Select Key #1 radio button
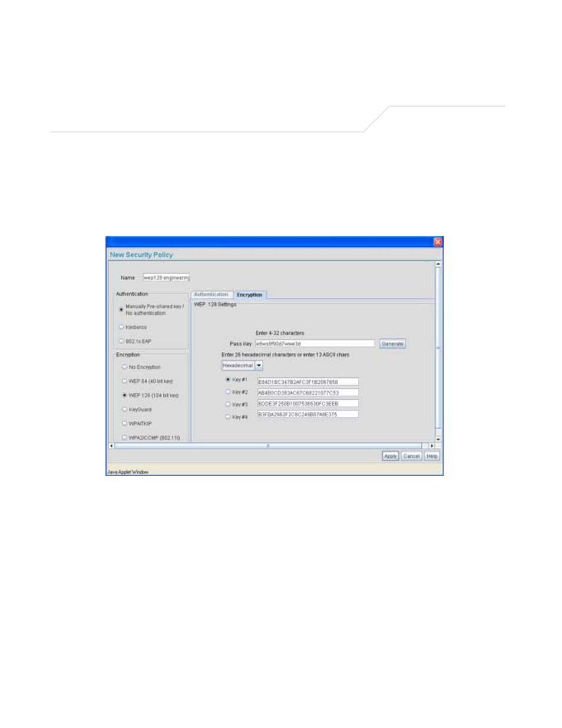Image resolution: width=562 pixels, height=728 pixels. click(x=228, y=380)
